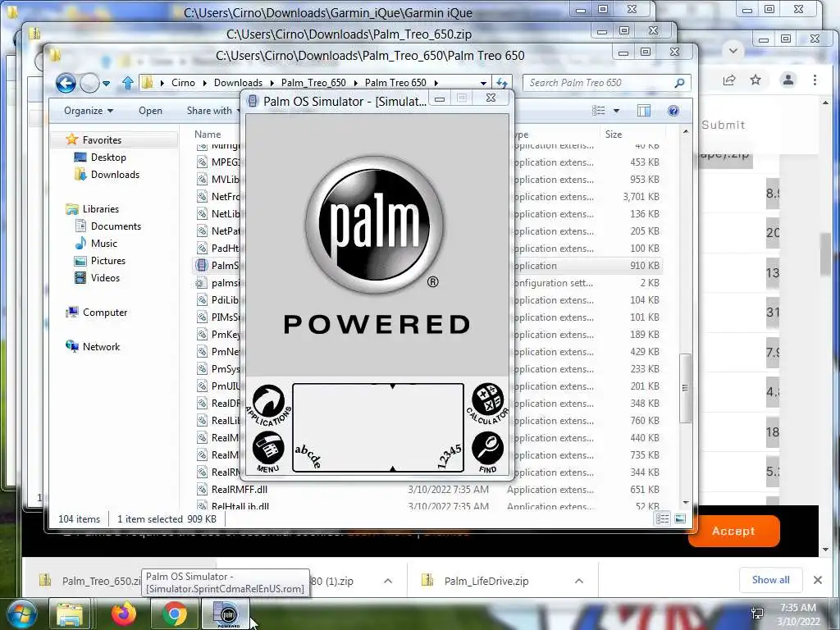
Task: Close the Chrome downloads bar
Action: [818, 580]
